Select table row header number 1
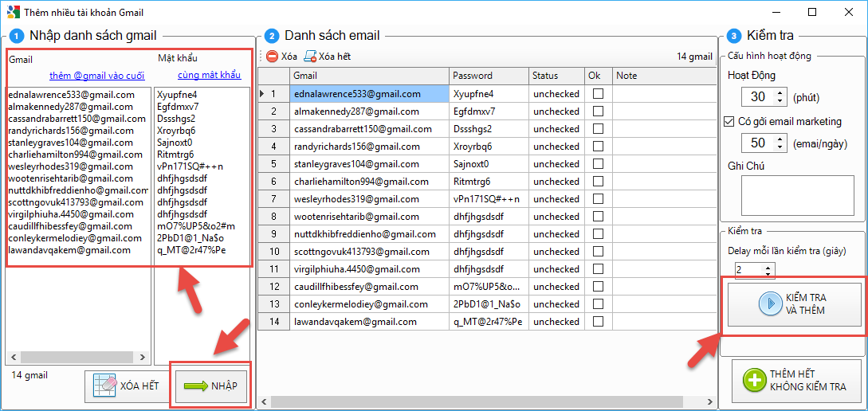The image size is (868, 411). pos(273,94)
